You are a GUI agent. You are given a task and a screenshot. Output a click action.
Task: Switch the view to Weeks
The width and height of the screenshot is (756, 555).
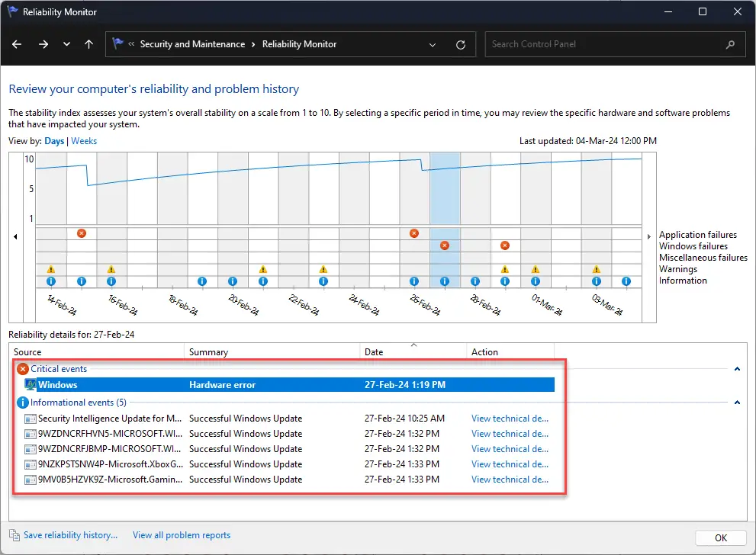(x=84, y=140)
